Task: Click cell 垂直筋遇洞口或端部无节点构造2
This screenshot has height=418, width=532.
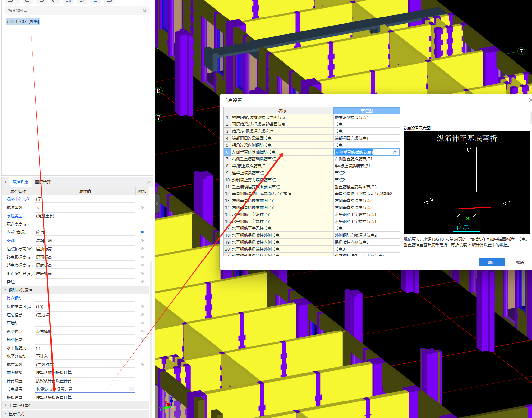Action: click(366, 193)
